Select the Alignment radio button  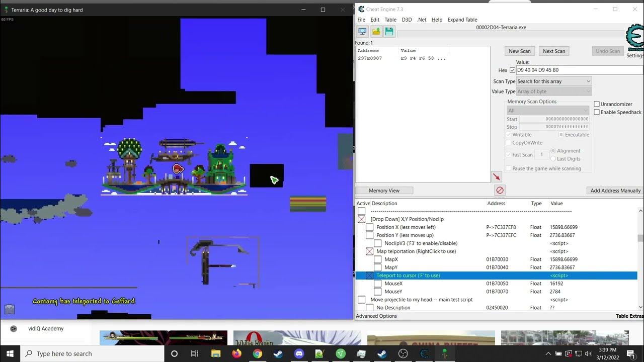tap(553, 151)
